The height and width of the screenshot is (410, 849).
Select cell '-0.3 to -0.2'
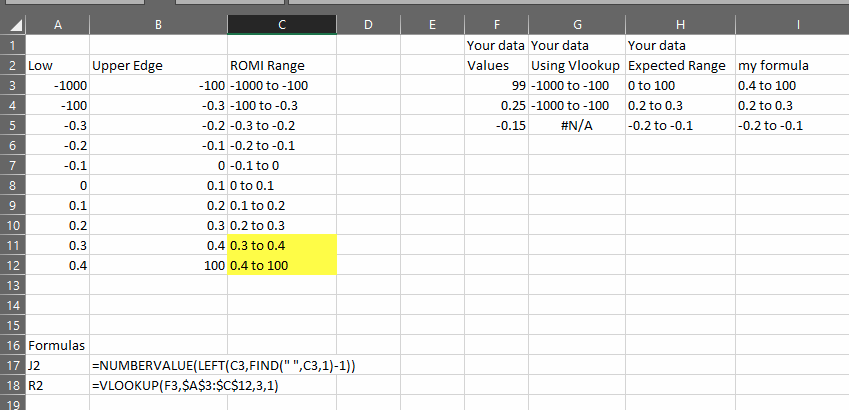282,126
